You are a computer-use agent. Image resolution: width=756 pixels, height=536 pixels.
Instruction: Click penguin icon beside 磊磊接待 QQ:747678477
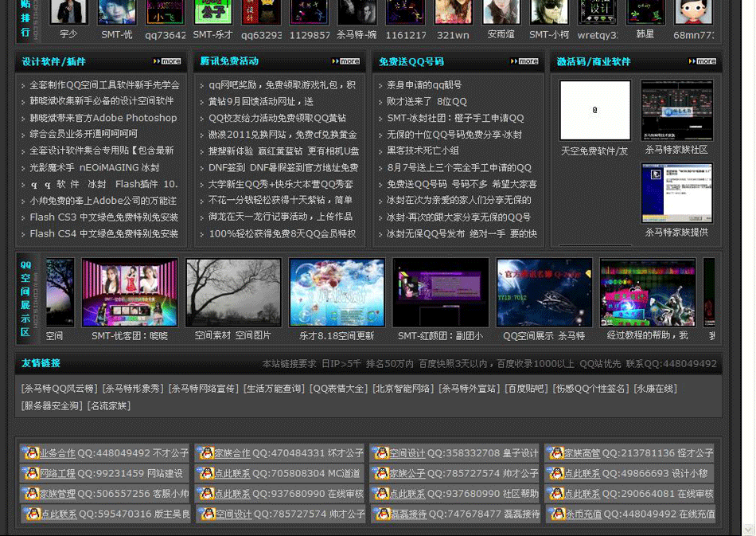point(384,514)
